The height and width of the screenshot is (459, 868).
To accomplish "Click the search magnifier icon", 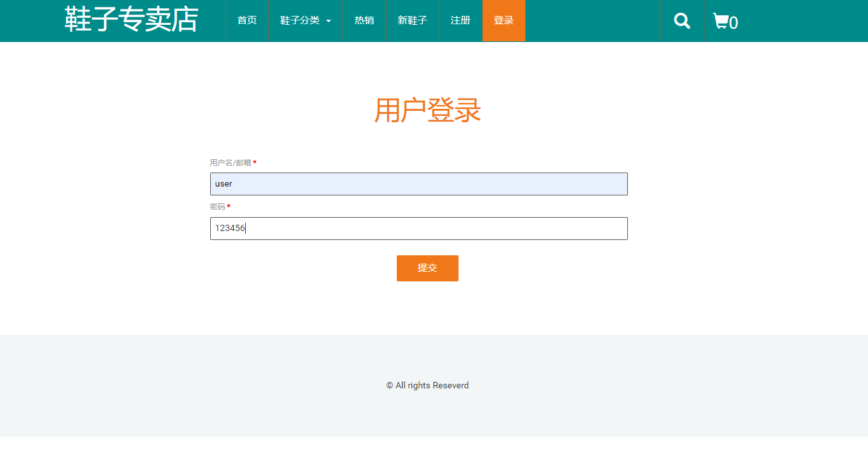I will [681, 20].
